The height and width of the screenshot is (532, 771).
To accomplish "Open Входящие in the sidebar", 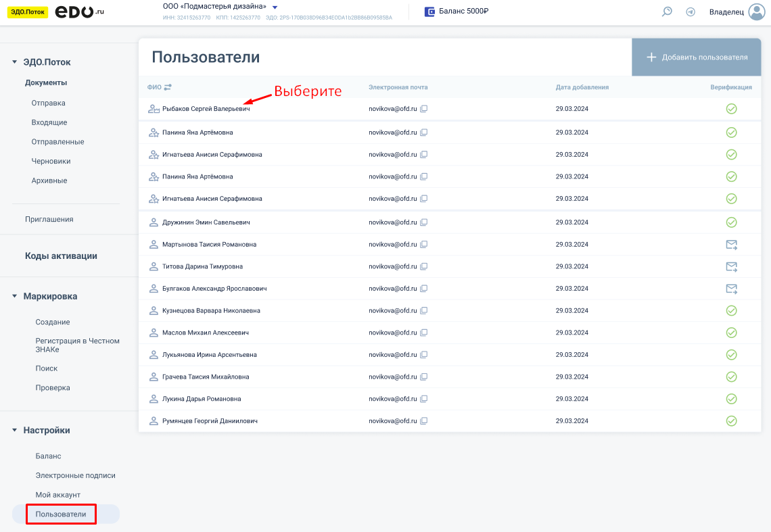I will pos(49,122).
